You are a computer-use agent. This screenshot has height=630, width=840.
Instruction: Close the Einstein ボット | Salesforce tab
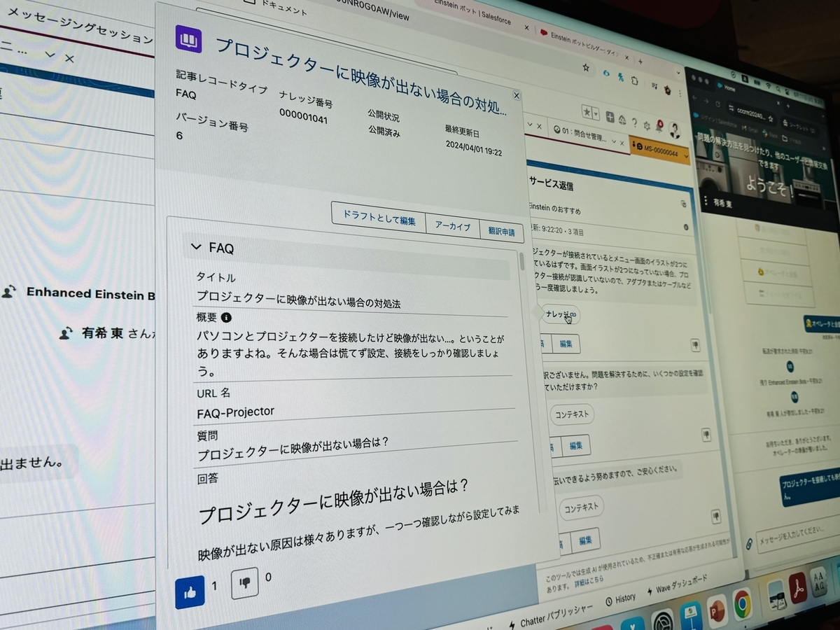click(526, 29)
